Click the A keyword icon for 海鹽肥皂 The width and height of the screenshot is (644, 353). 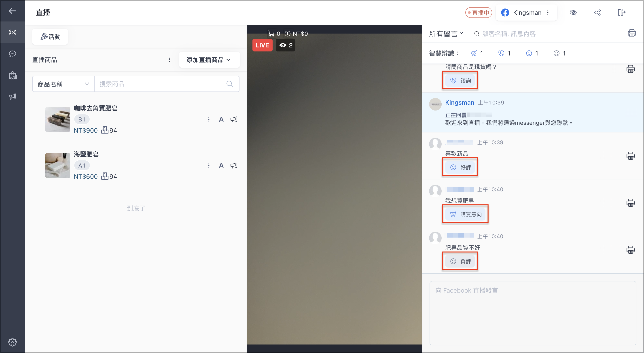coord(221,165)
